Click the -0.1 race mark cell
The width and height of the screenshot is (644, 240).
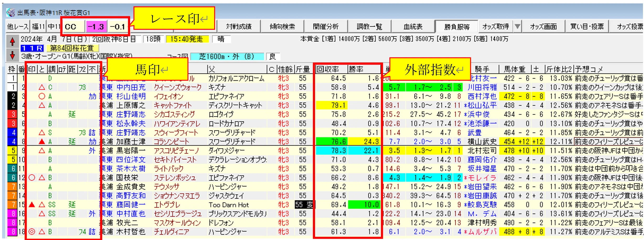118,26
